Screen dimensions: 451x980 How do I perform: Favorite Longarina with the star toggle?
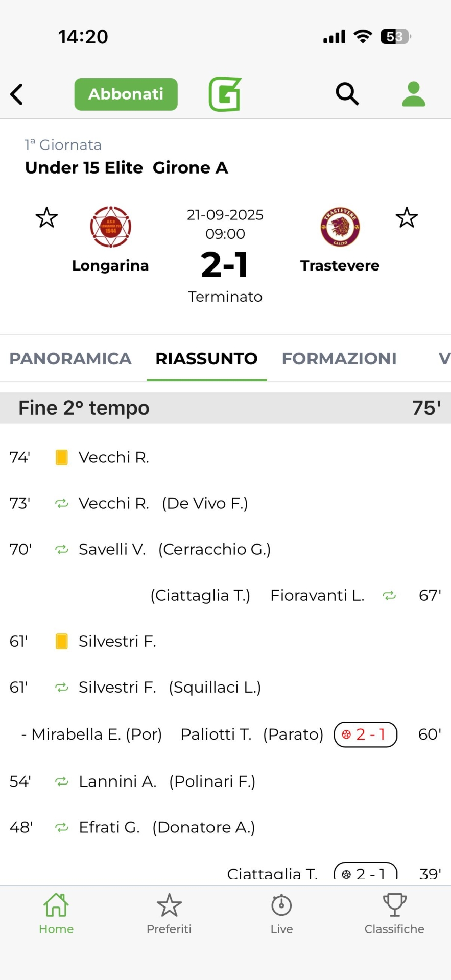click(x=46, y=218)
